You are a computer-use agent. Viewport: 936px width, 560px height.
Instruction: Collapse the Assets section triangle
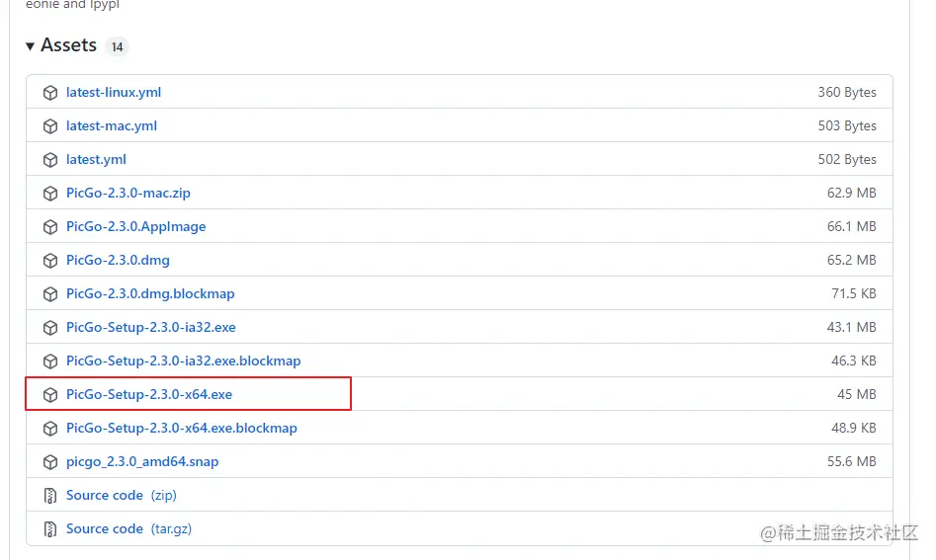[x=30, y=45]
